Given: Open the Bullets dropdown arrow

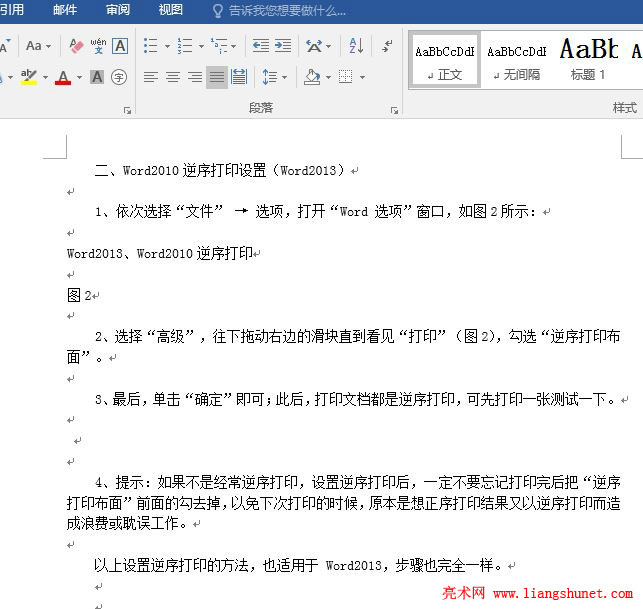Looking at the screenshot, I should 167,46.
